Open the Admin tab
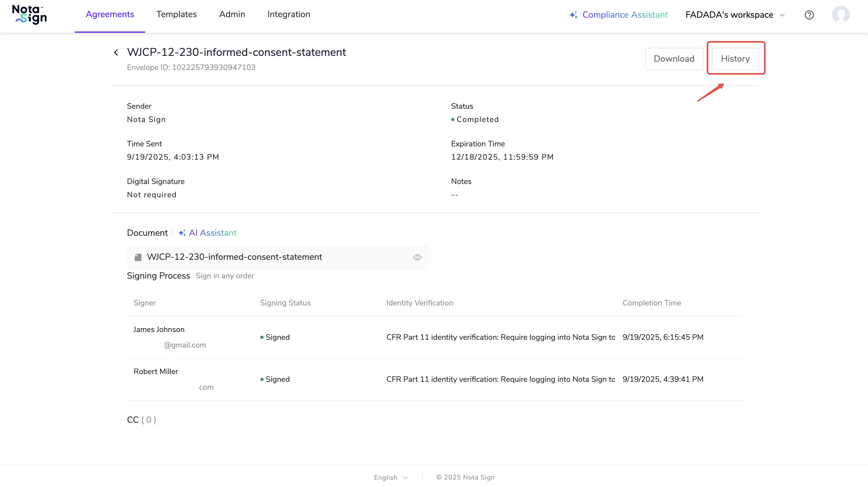This screenshot has height=487, width=868. [x=232, y=14]
